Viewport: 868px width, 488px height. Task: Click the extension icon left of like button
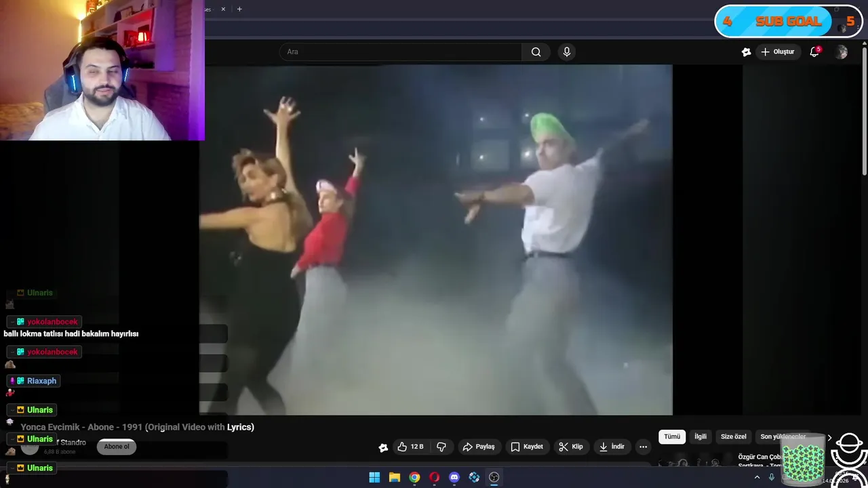pyautogui.click(x=383, y=447)
